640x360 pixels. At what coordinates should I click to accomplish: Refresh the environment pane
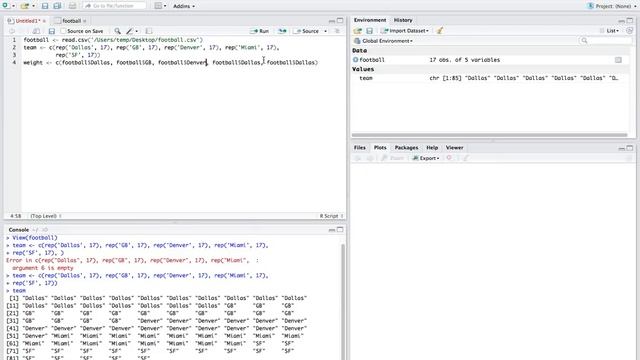click(629, 31)
